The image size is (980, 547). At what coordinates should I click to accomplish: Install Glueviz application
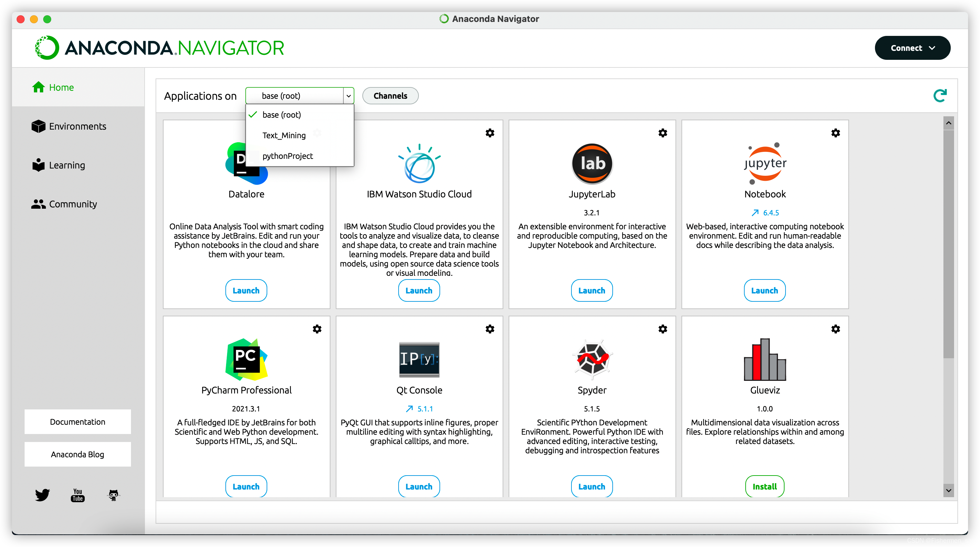click(x=764, y=486)
